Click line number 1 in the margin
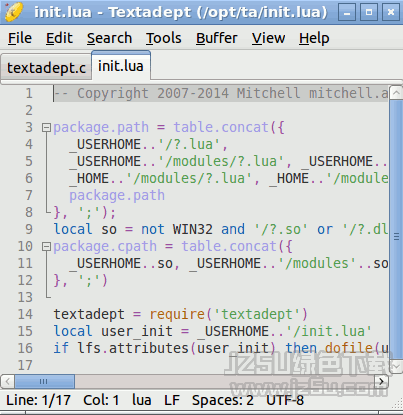 (x=29, y=93)
